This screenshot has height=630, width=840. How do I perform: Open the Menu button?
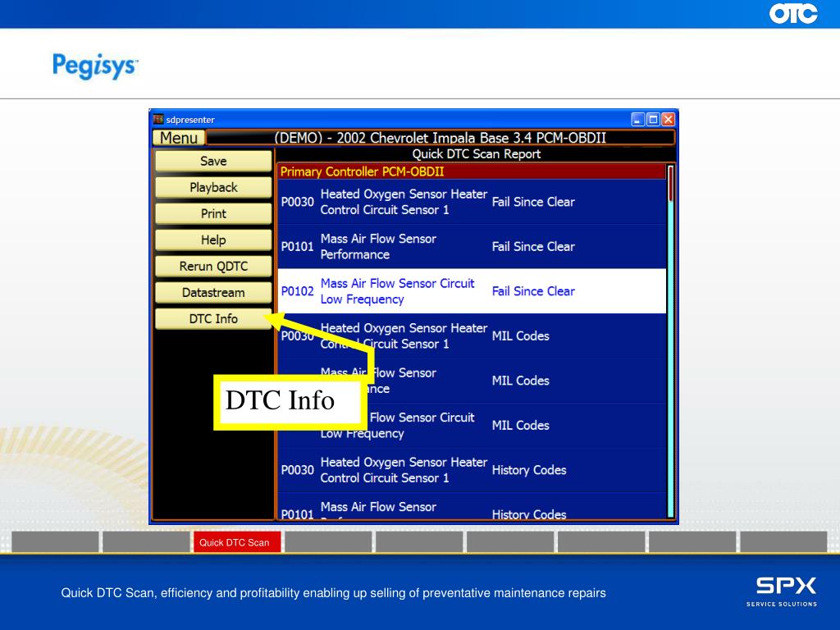pos(178,138)
